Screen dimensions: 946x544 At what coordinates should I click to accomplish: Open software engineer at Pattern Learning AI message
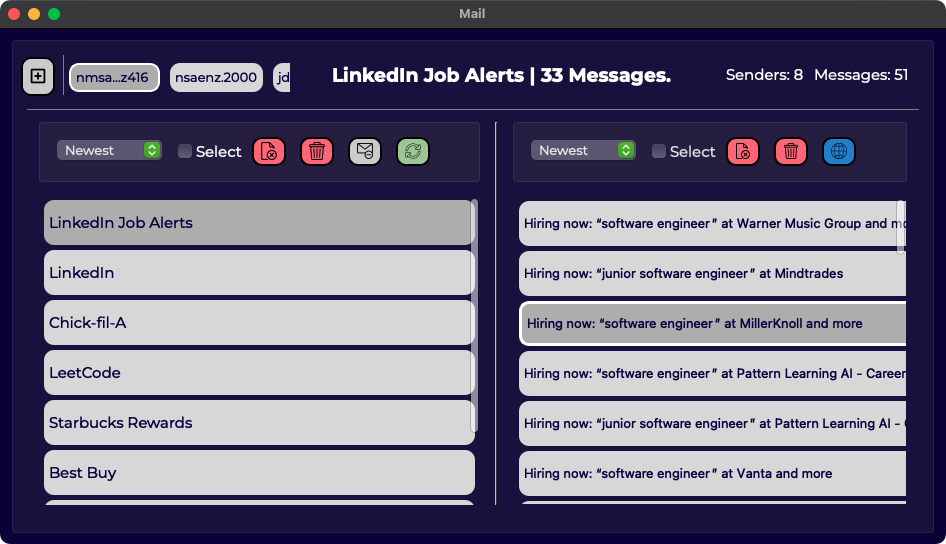[712, 373]
